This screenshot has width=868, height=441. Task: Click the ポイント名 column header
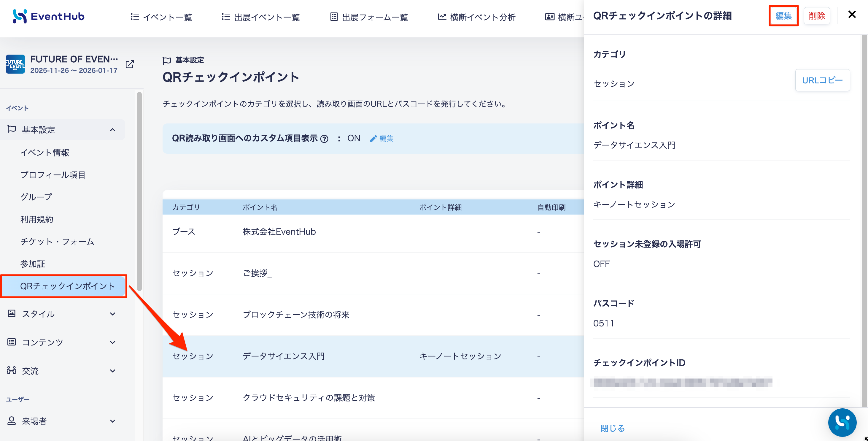pyautogui.click(x=260, y=207)
